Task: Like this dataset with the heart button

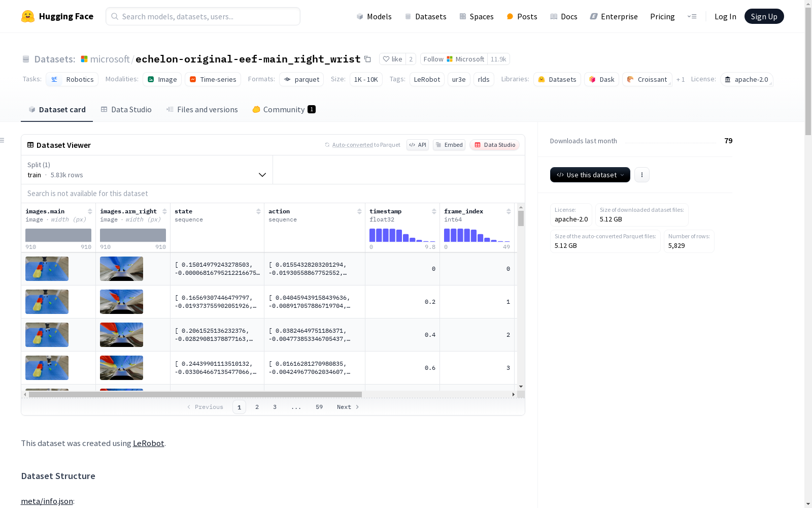Action: (x=393, y=59)
